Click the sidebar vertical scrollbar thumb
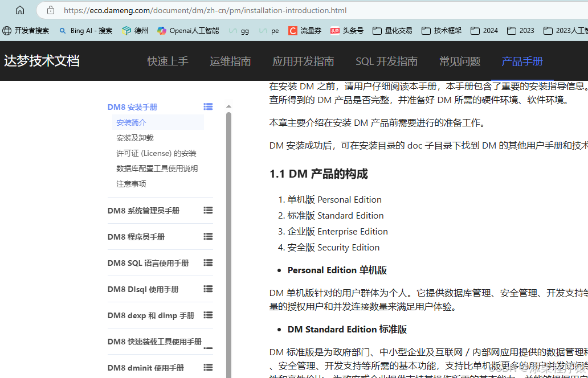The image size is (588, 378). tap(228, 244)
